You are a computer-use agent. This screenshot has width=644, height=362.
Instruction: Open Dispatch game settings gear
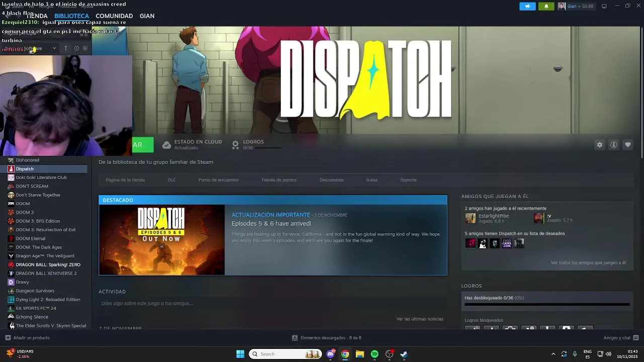point(600,145)
